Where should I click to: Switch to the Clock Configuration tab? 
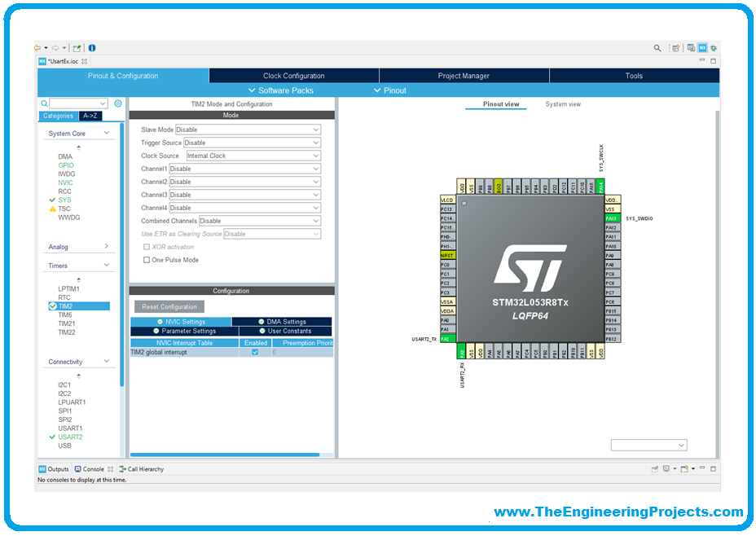[293, 76]
